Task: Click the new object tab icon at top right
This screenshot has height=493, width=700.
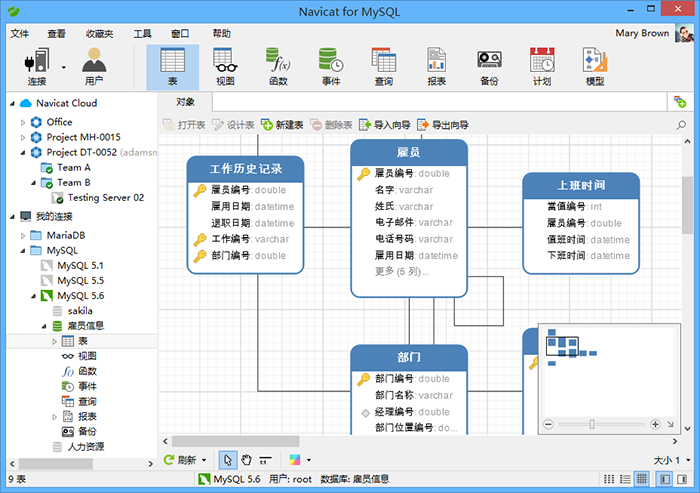Action: click(680, 102)
